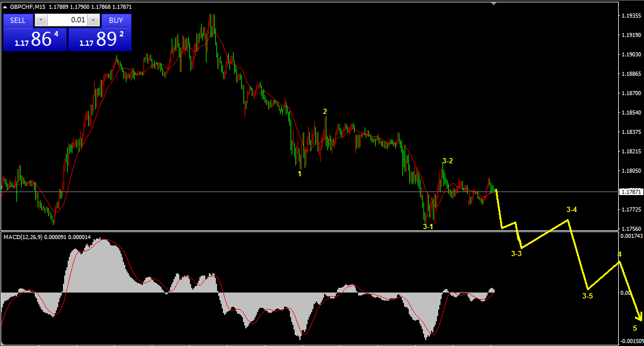Click the MACD signal reading 0.000014
Viewport: 644px width, 346px height.
79,237
